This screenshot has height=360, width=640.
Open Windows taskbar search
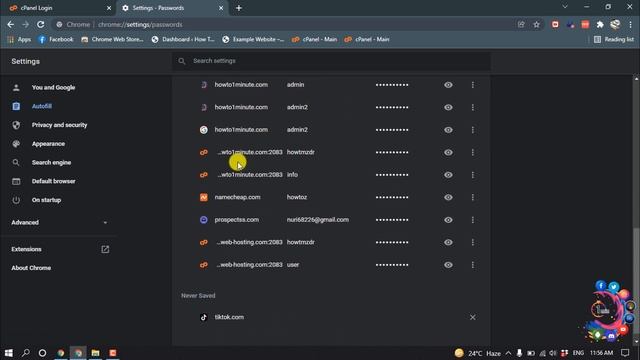click(x=26, y=353)
